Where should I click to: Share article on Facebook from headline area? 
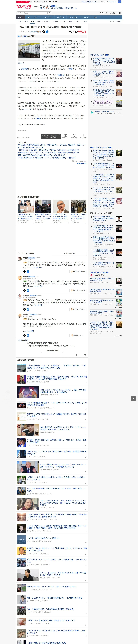[47, 32]
